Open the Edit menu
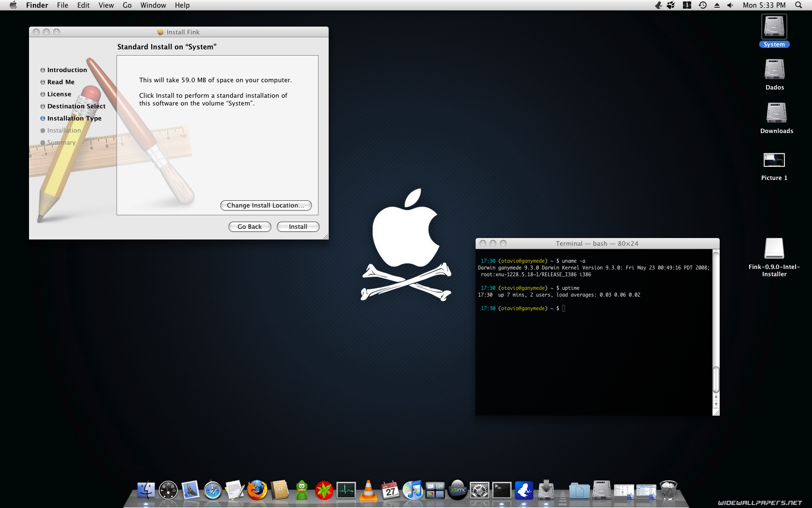 pyautogui.click(x=83, y=5)
